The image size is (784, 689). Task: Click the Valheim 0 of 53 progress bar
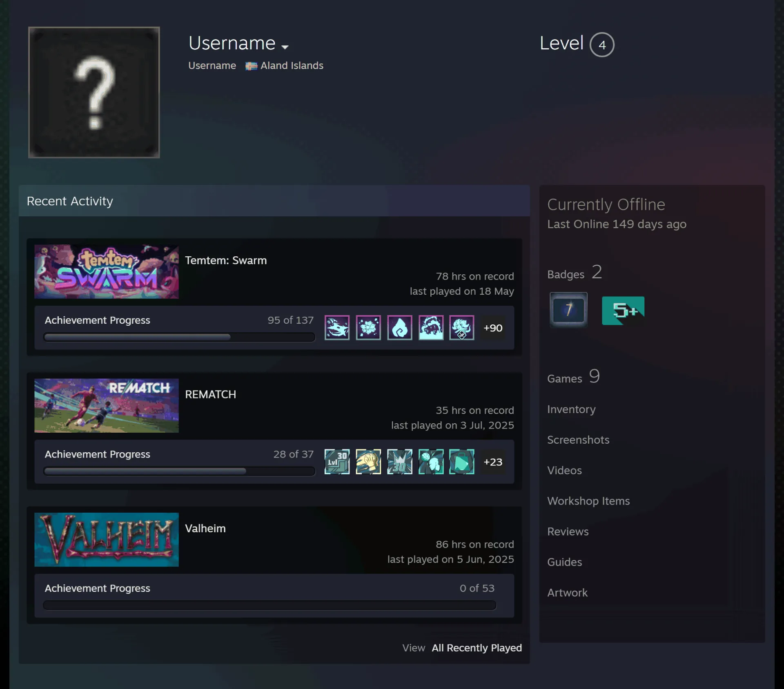(269, 605)
